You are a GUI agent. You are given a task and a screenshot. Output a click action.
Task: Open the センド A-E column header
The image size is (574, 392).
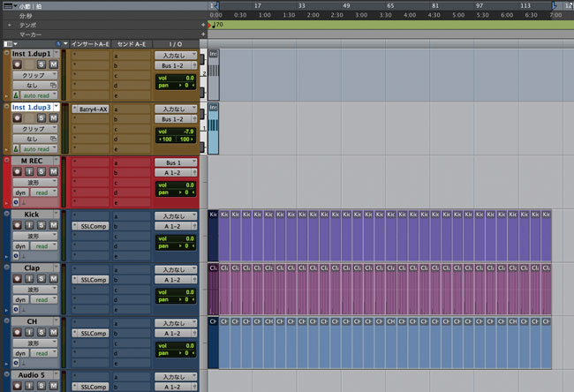tap(132, 44)
